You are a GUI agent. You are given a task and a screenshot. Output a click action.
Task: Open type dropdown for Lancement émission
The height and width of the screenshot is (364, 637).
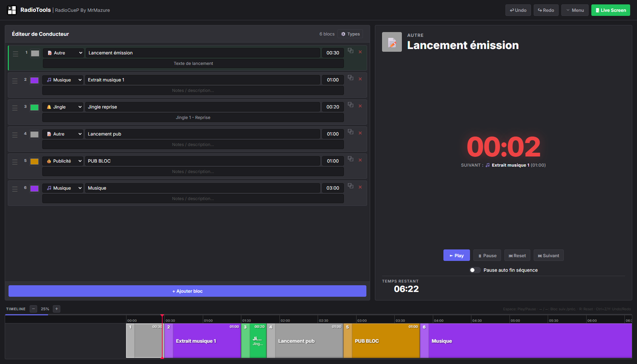(64, 53)
